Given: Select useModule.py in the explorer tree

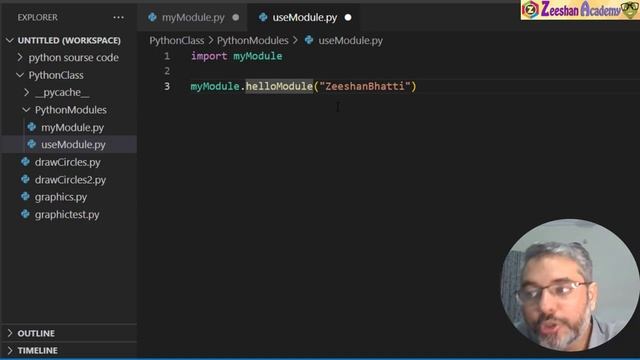Looking at the screenshot, I should click(x=69, y=144).
